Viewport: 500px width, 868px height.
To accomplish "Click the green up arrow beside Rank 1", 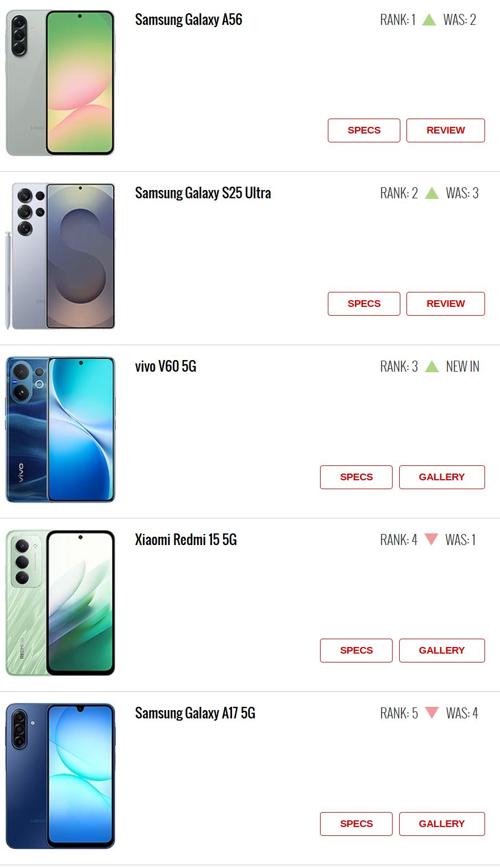I will [429, 20].
